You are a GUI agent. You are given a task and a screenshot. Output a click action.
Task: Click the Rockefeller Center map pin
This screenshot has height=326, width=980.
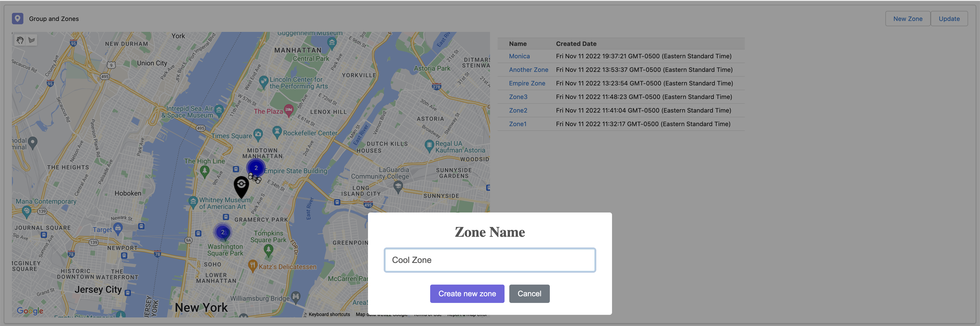tap(277, 132)
